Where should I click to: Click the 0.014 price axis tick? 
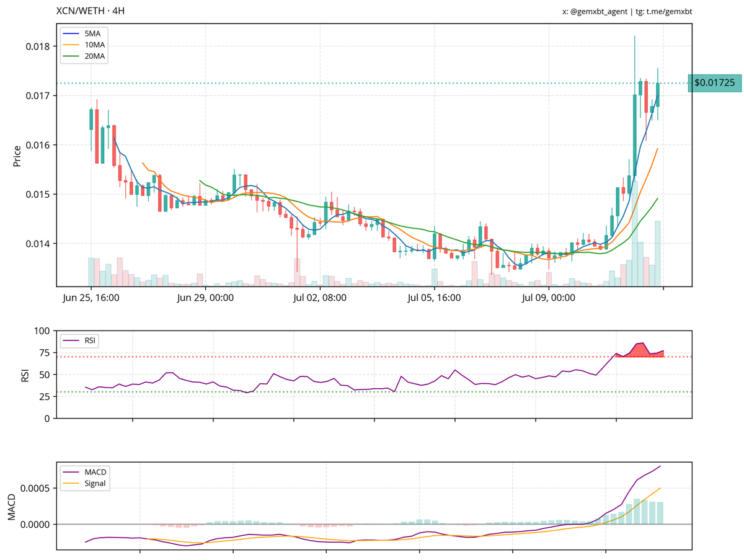click(39, 244)
